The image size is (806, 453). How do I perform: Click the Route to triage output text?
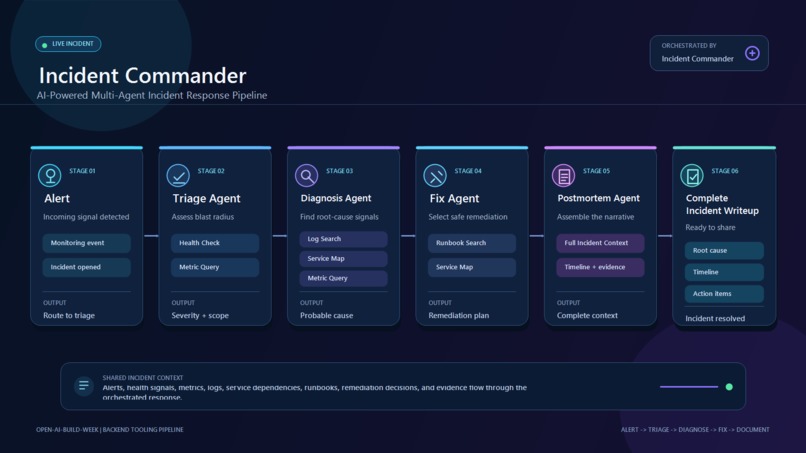point(69,316)
